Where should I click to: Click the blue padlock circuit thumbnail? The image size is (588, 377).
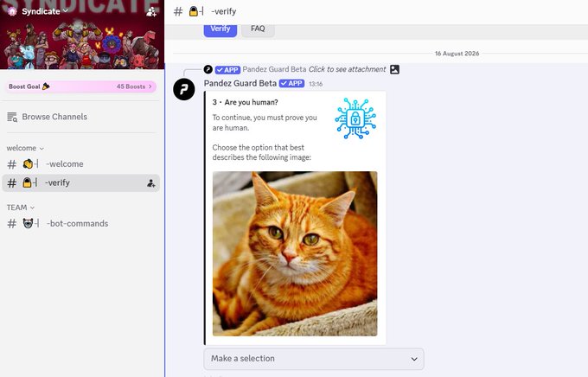[x=355, y=118]
